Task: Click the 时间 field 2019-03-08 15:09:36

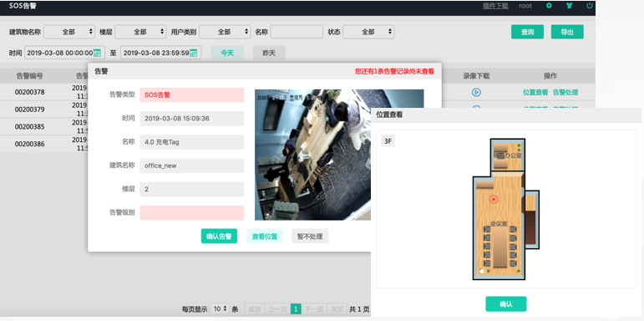Action: click(192, 119)
